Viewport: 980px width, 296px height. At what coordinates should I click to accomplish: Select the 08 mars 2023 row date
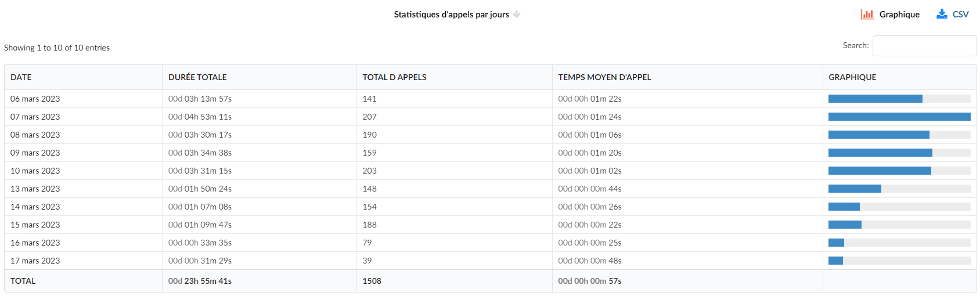click(x=35, y=135)
